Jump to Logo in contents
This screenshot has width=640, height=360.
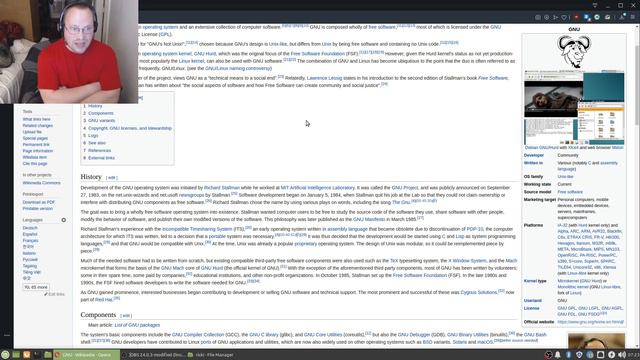click(x=93, y=136)
